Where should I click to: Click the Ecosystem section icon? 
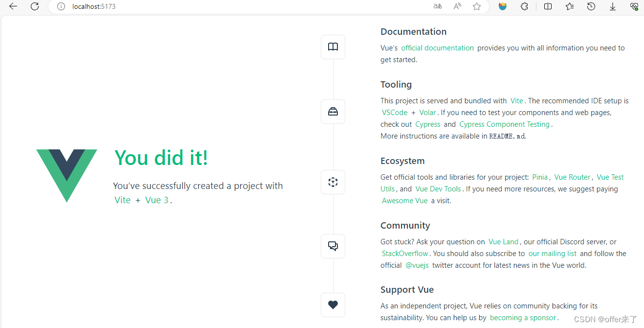pyautogui.click(x=333, y=182)
